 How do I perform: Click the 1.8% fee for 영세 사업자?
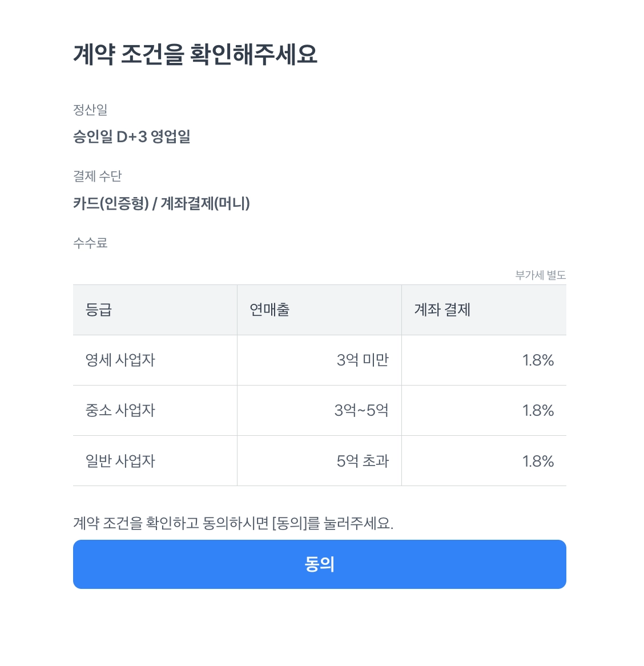(x=538, y=360)
